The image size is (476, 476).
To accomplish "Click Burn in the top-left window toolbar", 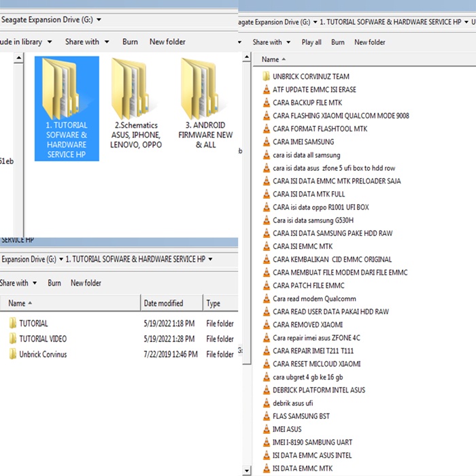I will tap(130, 42).
